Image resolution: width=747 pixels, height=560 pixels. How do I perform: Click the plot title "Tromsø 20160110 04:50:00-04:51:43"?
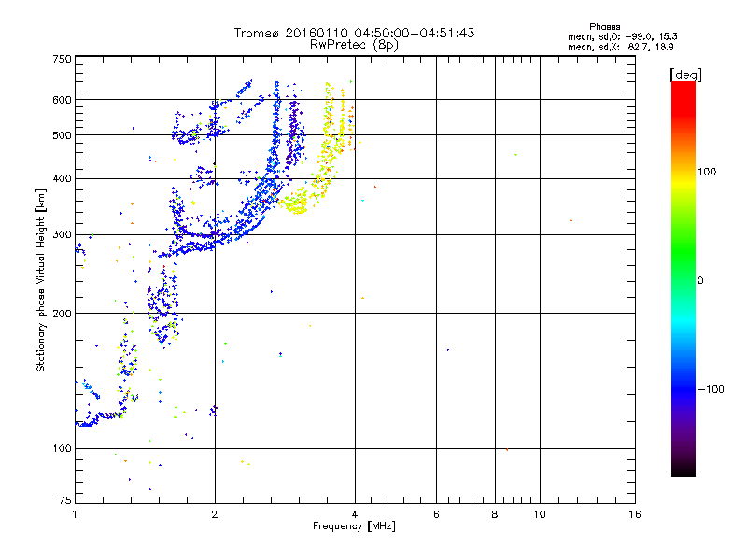tap(354, 33)
